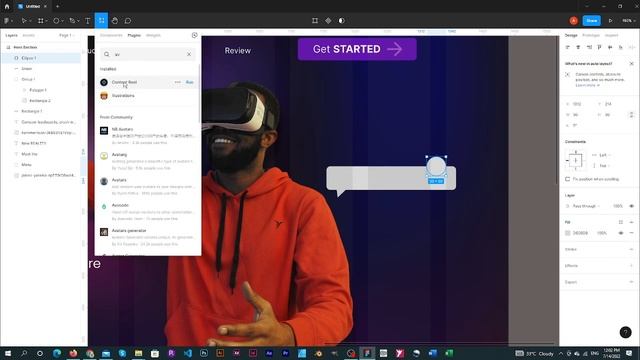Viewport: 640px width, 360px height.
Task: Open the shape tools dropdown arrow
Action: 62,21
